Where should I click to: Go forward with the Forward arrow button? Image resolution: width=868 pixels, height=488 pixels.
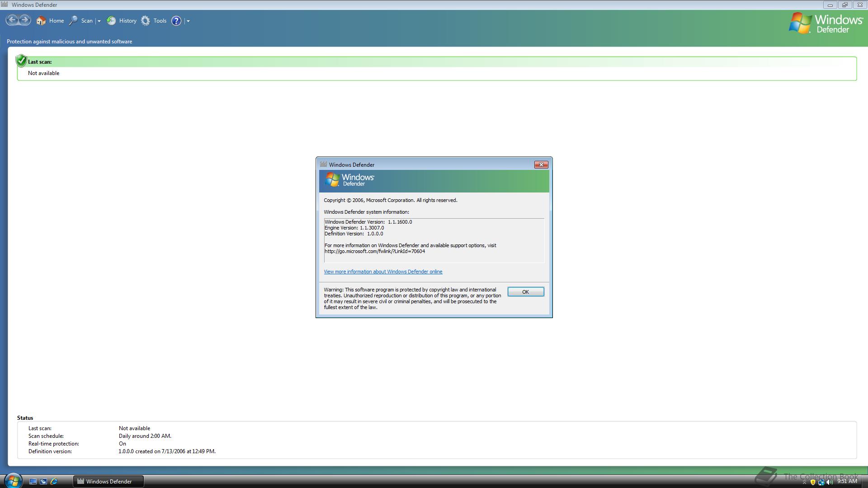[x=25, y=20]
